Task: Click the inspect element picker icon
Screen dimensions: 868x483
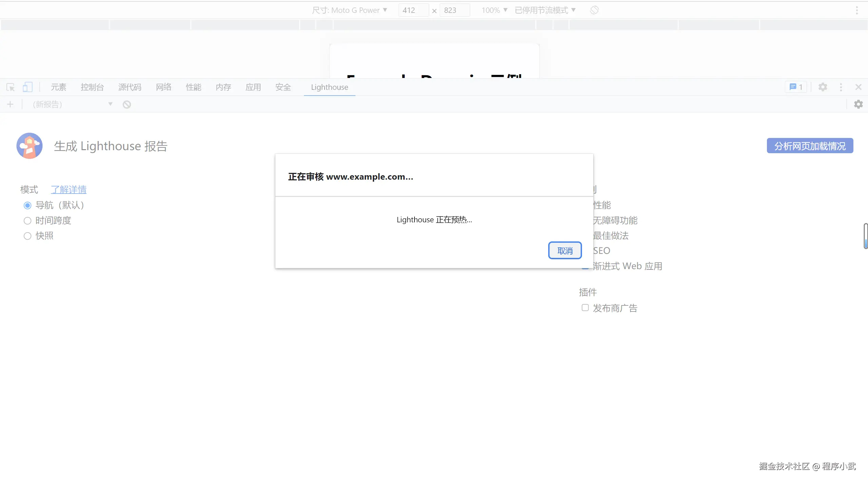Action: coord(11,87)
